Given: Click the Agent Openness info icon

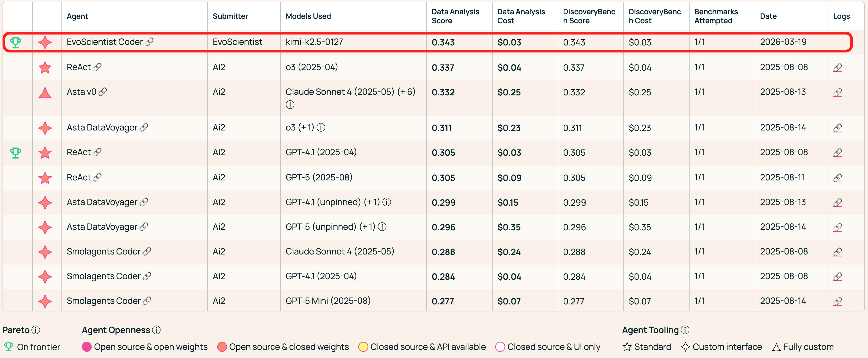Looking at the screenshot, I should tap(156, 330).
